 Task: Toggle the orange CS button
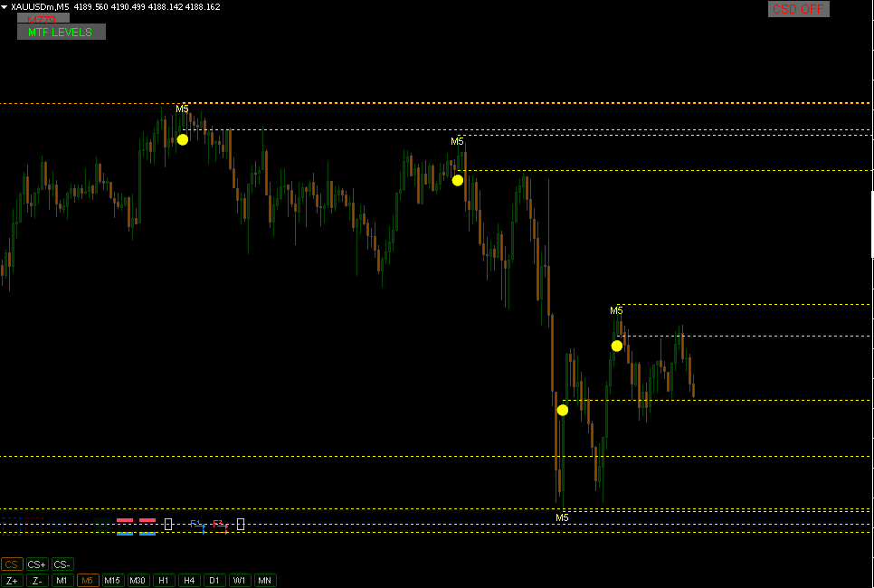(12, 564)
